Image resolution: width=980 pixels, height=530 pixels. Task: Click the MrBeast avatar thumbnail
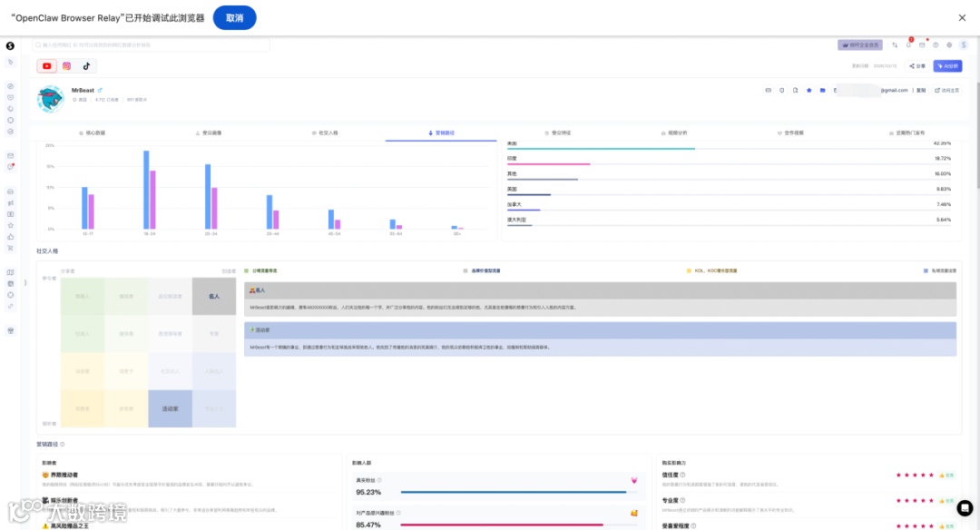click(x=50, y=99)
